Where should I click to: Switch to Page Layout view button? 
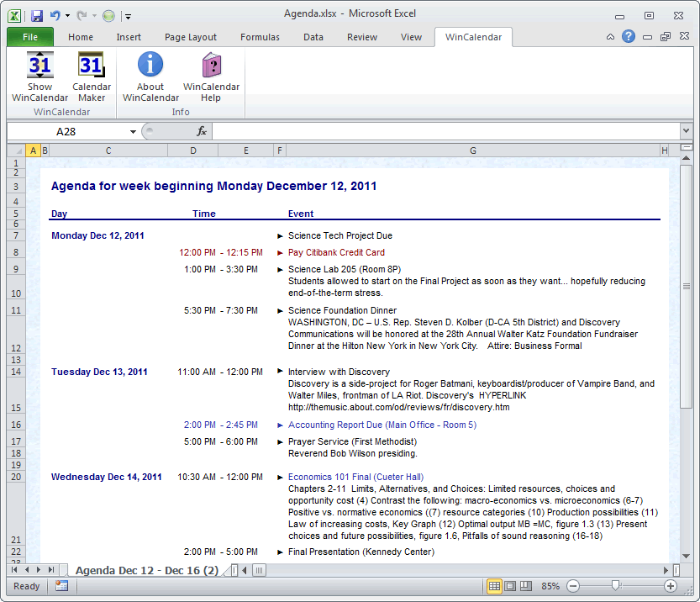coord(510,586)
